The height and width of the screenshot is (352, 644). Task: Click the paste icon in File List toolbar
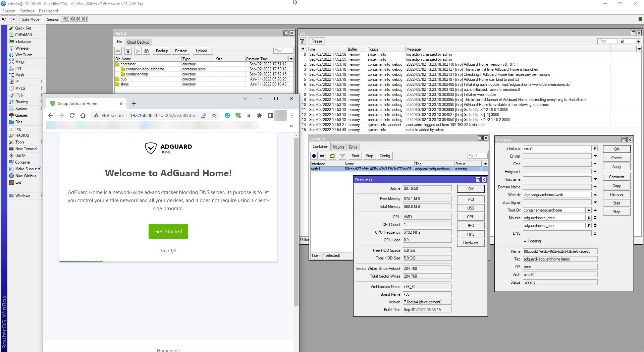coord(147,51)
